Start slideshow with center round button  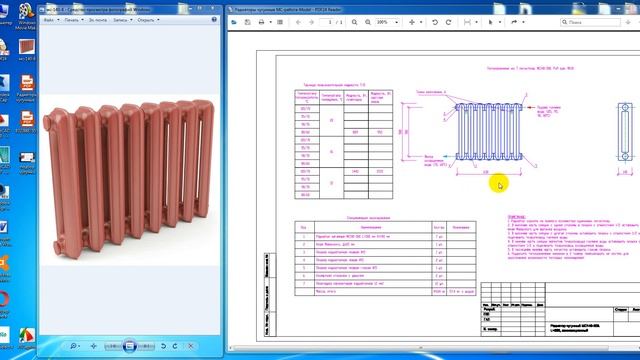[129, 346]
